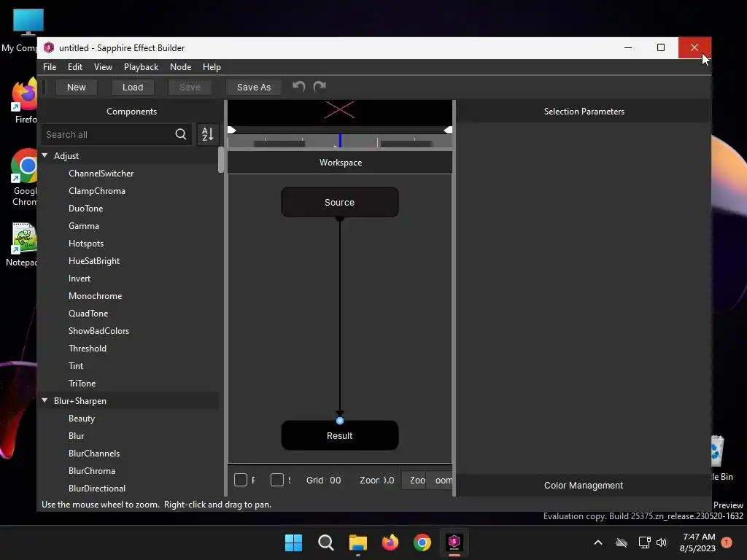Select ClampChroma component
This screenshot has width=747, height=560.
(97, 191)
